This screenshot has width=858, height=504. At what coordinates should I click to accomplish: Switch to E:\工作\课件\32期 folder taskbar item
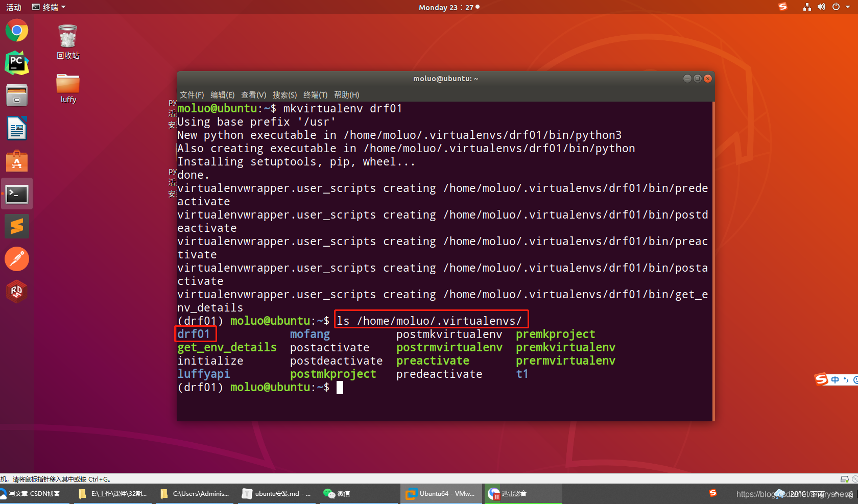click(113, 493)
